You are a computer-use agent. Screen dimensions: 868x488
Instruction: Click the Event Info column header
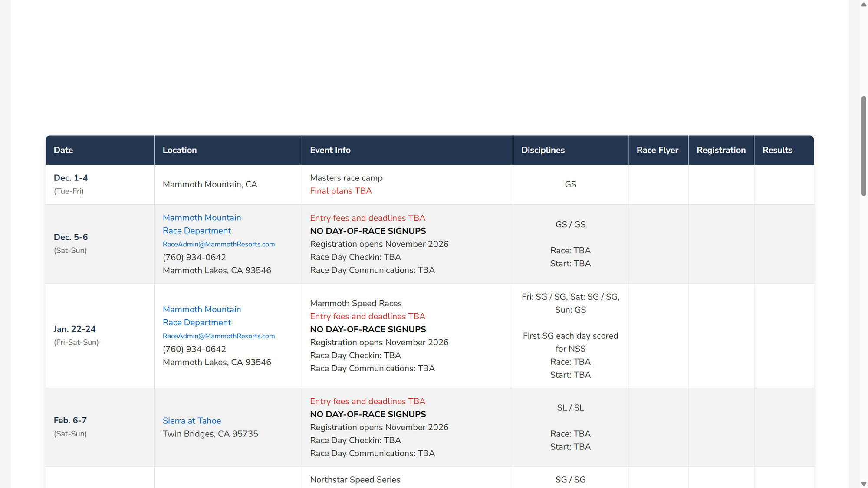pyautogui.click(x=407, y=150)
